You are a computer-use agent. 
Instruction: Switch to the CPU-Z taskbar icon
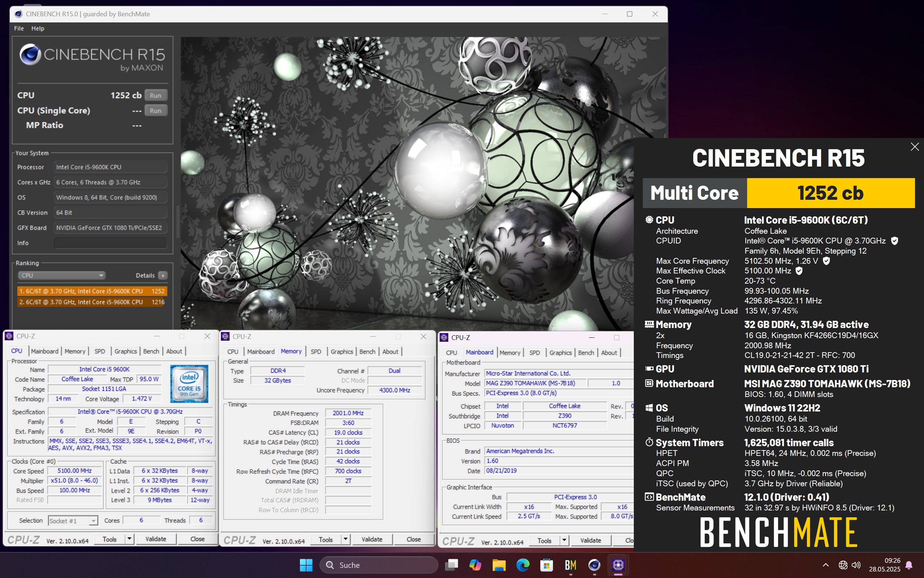(618, 565)
